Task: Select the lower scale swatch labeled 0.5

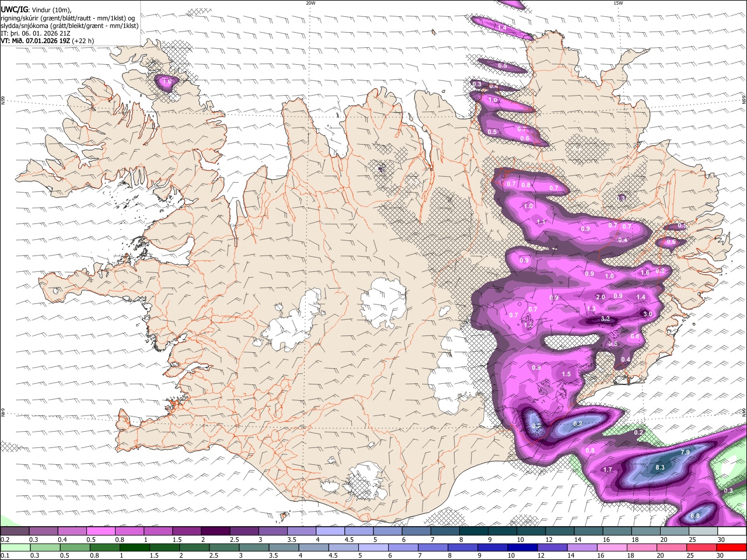Action: tap(75, 547)
